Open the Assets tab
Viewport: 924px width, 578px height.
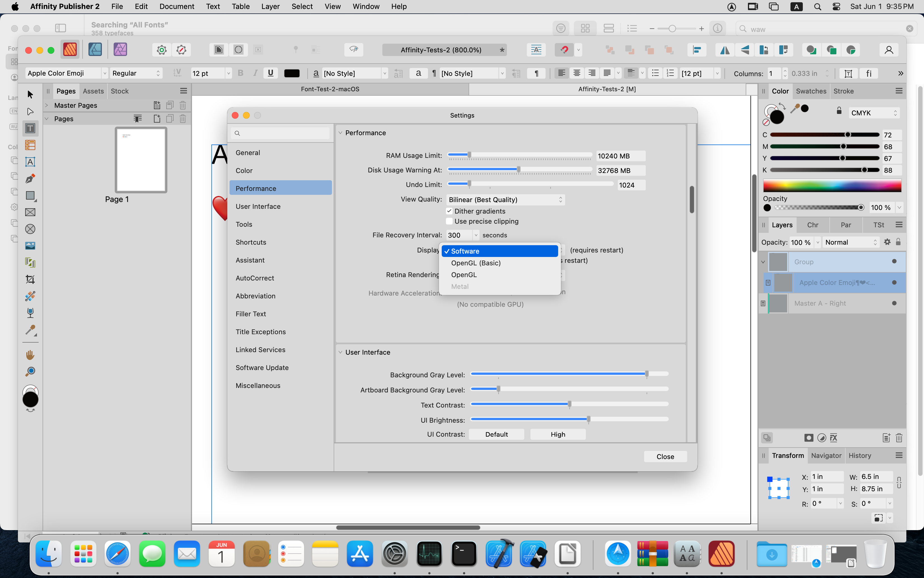point(93,91)
